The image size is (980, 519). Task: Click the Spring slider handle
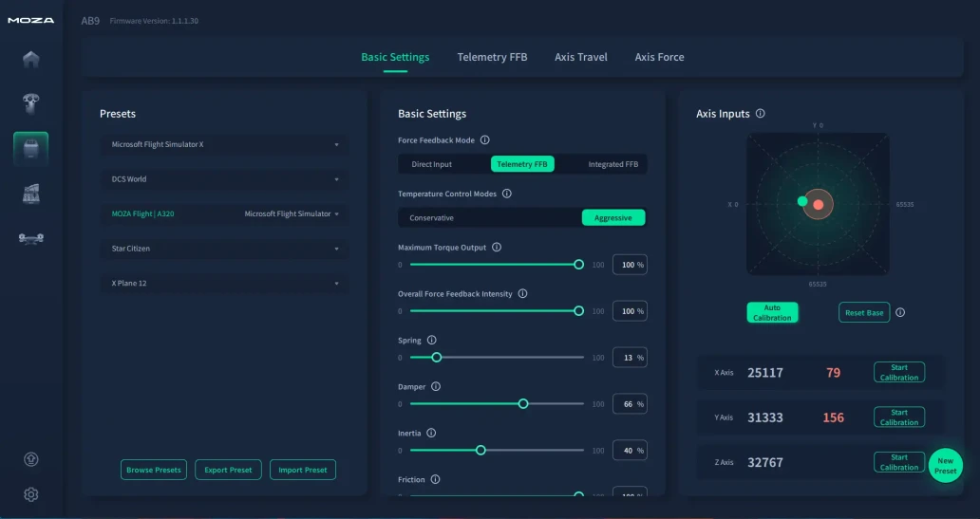coord(436,358)
